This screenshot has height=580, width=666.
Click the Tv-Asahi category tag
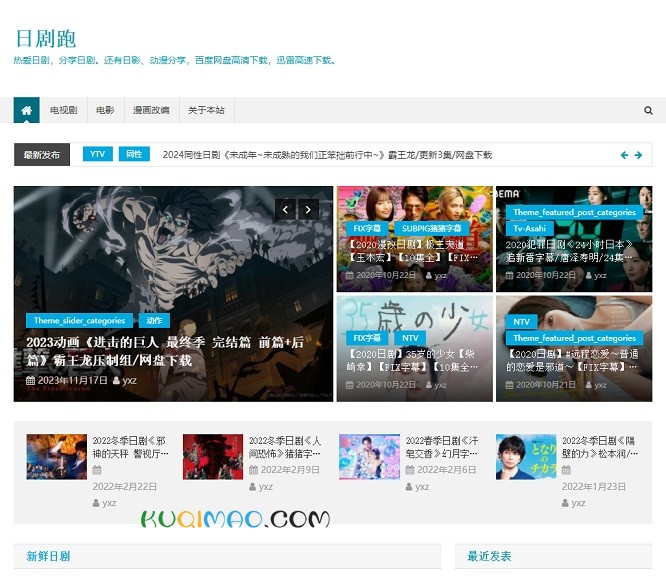[529, 228]
